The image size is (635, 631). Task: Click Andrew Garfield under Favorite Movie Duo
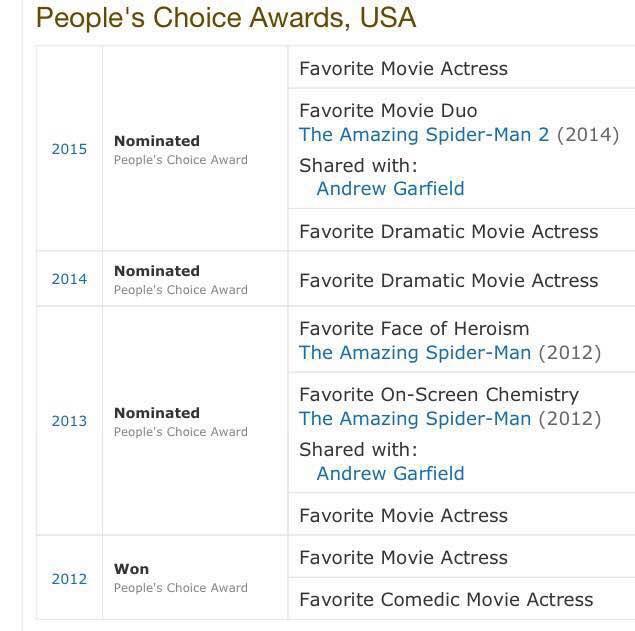390,189
